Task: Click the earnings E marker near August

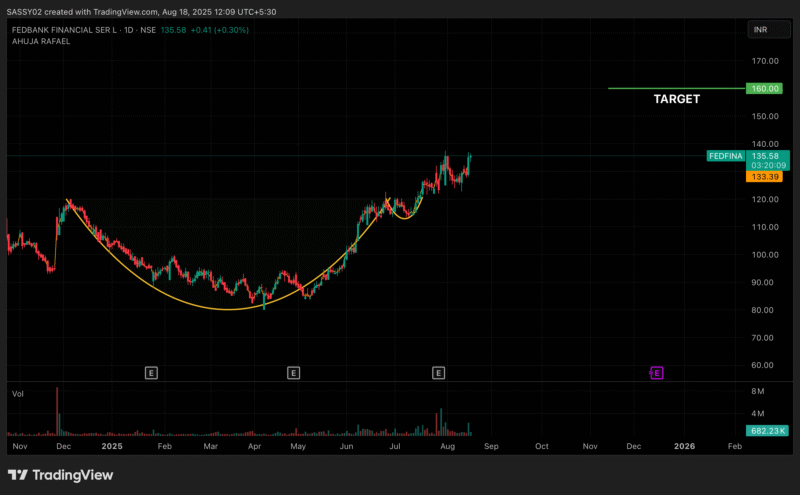Action: pyautogui.click(x=438, y=372)
